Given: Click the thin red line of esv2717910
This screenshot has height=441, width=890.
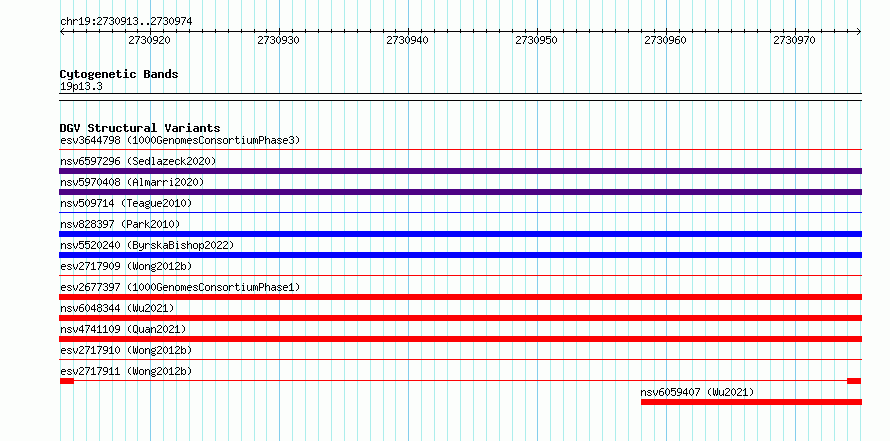Looking at the screenshot, I should [460, 360].
